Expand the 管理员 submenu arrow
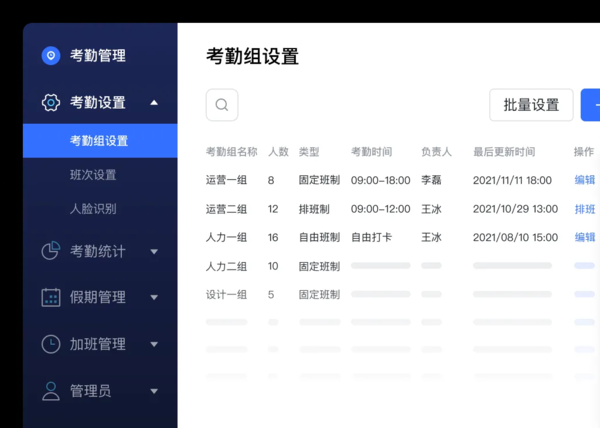The height and width of the screenshot is (428, 600). [154, 392]
